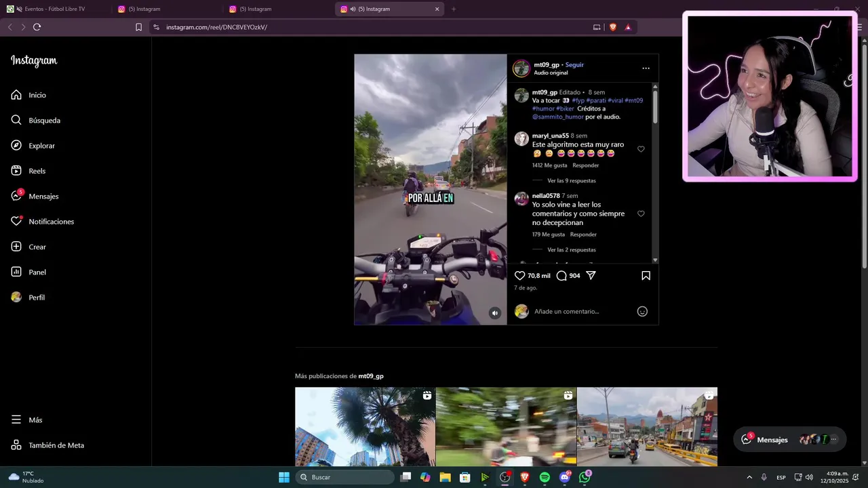Image resolution: width=868 pixels, height=488 pixels.
Task: Go to Perfil profile page
Action: 28,298
